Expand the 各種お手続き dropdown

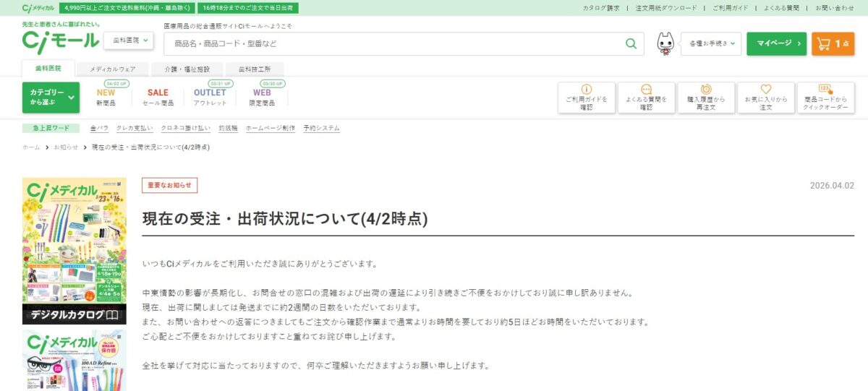[x=711, y=44]
